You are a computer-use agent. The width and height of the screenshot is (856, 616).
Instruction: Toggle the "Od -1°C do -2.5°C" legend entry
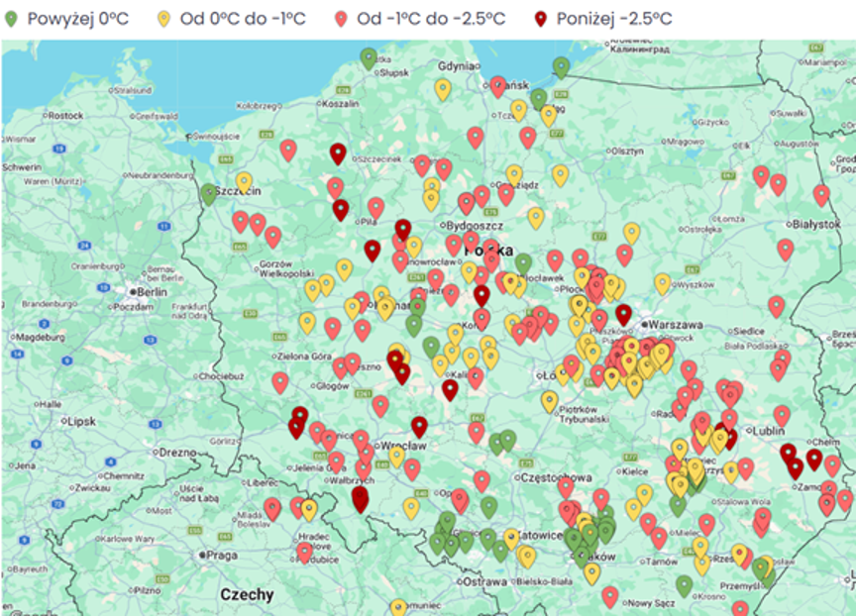tap(421, 18)
